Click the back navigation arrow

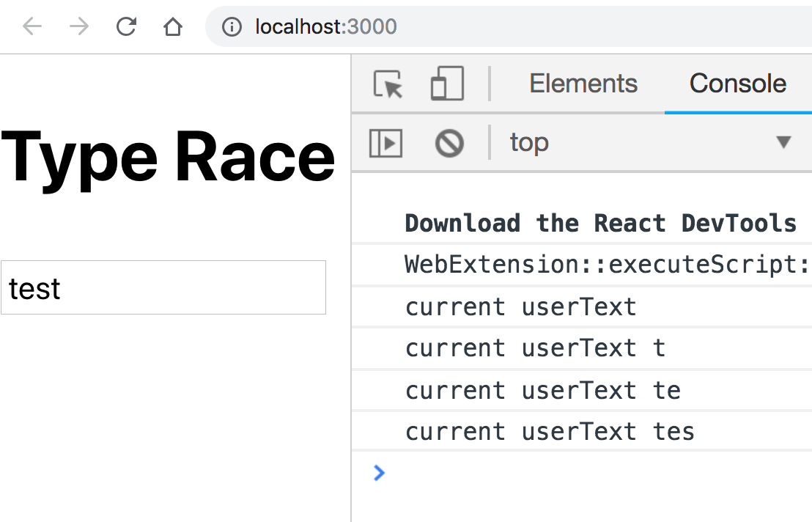point(29,26)
